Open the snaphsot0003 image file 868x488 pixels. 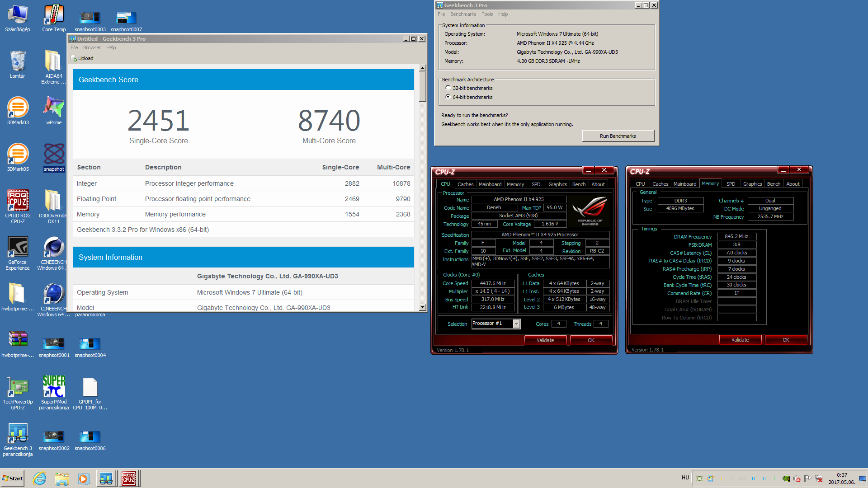pyautogui.click(x=90, y=21)
